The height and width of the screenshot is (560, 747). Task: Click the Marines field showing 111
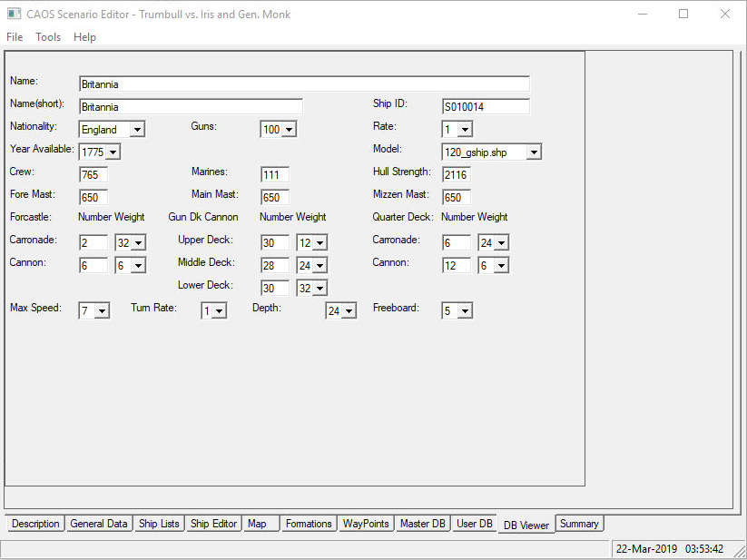[x=275, y=175]
